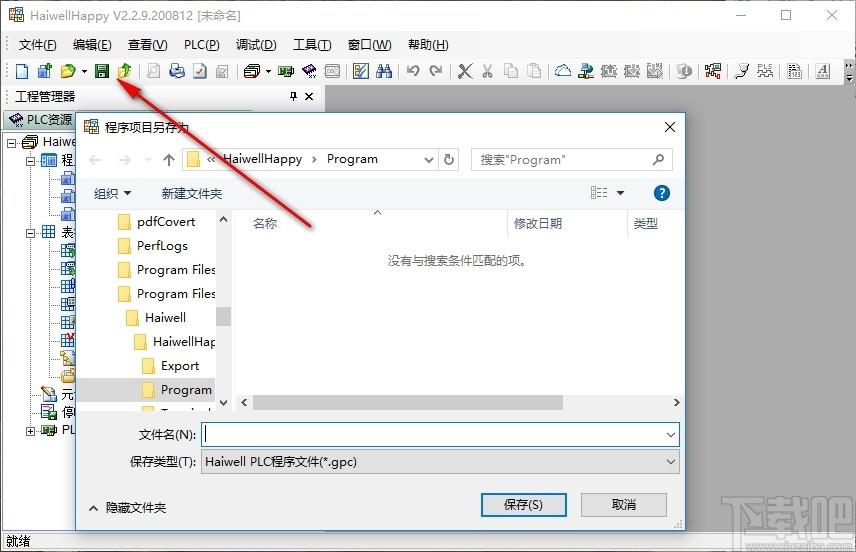Screen dimensions: 856x552
Task: Switch to the PLC资源 tab
Action: [x=40, y=119]
